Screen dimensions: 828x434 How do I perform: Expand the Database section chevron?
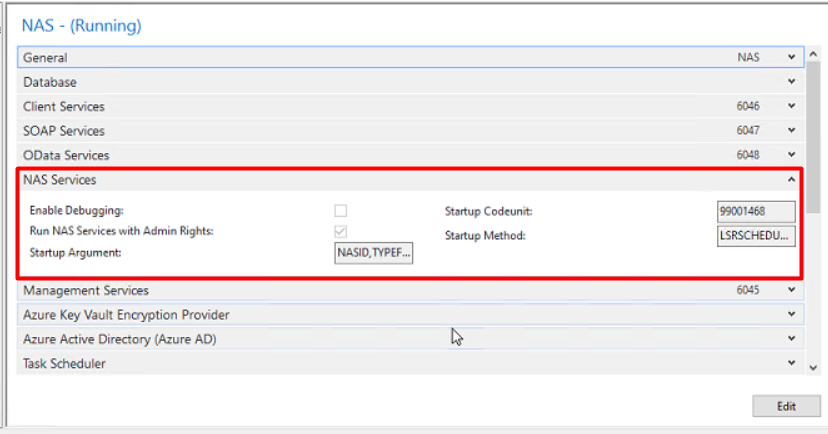click(791, 81)
